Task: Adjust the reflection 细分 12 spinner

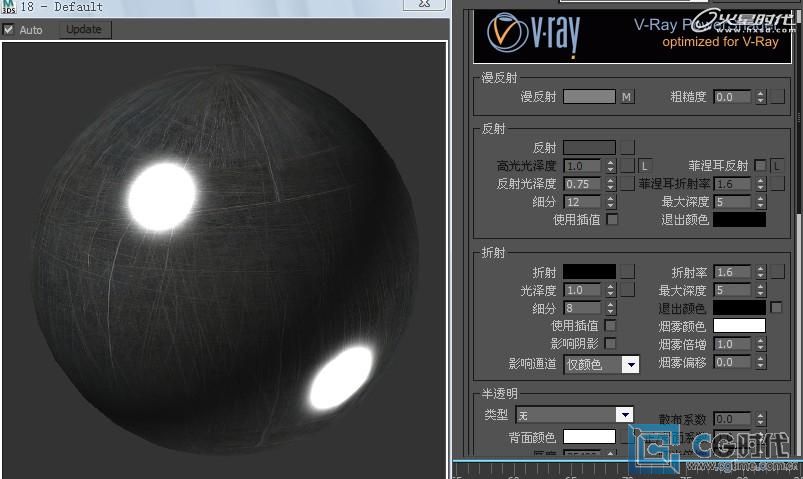Action: (610, 202)
